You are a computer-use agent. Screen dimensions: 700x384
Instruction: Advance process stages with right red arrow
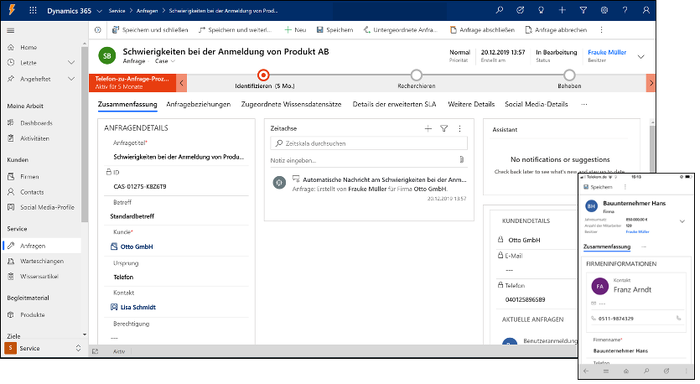click(x=651, y=83)
